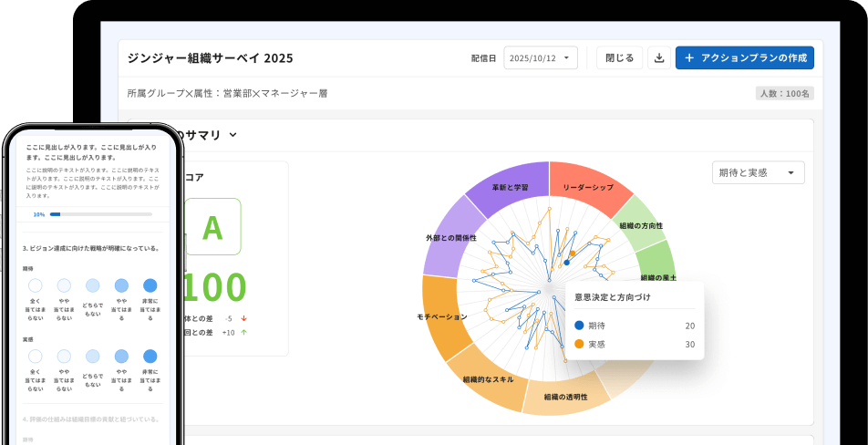Click the 人数：100名 badge
This screenshot has width=868, height=445.
[x=783, y=93]
